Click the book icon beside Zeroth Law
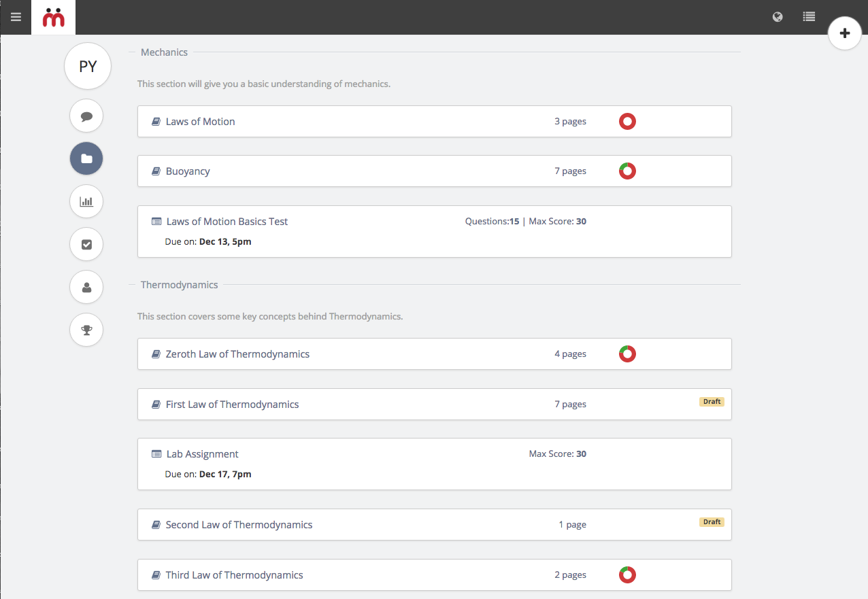 pyautogui.click(x=156, y=354)
